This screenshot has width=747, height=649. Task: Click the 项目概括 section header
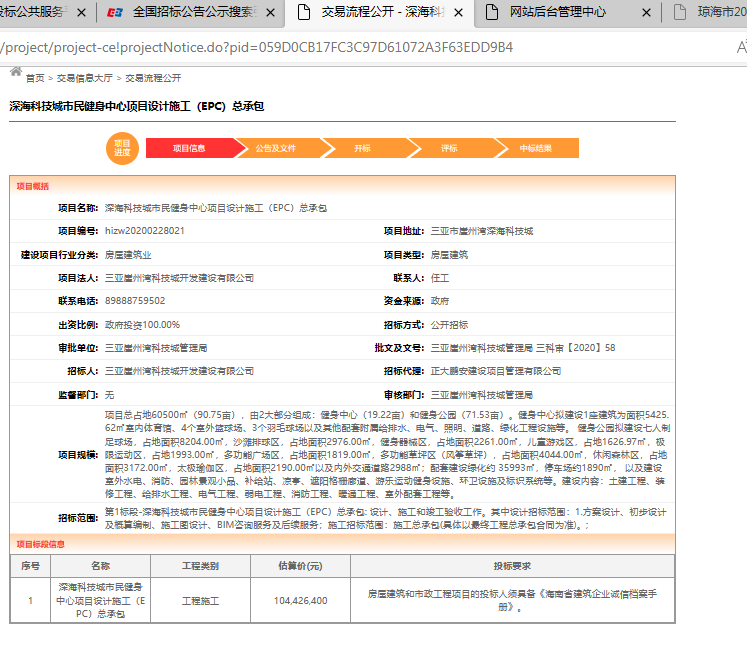pos(33,186)
